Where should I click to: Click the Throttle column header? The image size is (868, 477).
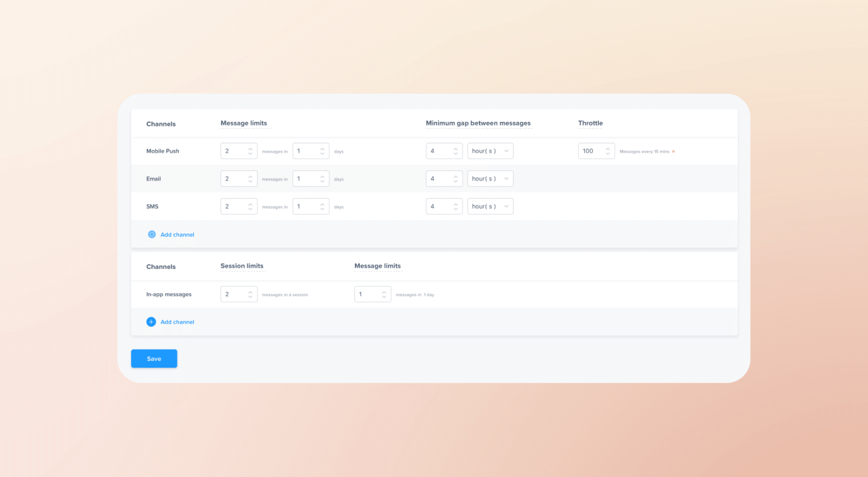click(590, 123)
